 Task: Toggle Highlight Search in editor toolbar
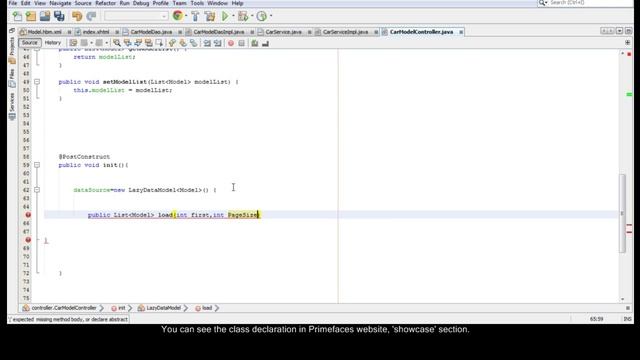tap(149, 43)
